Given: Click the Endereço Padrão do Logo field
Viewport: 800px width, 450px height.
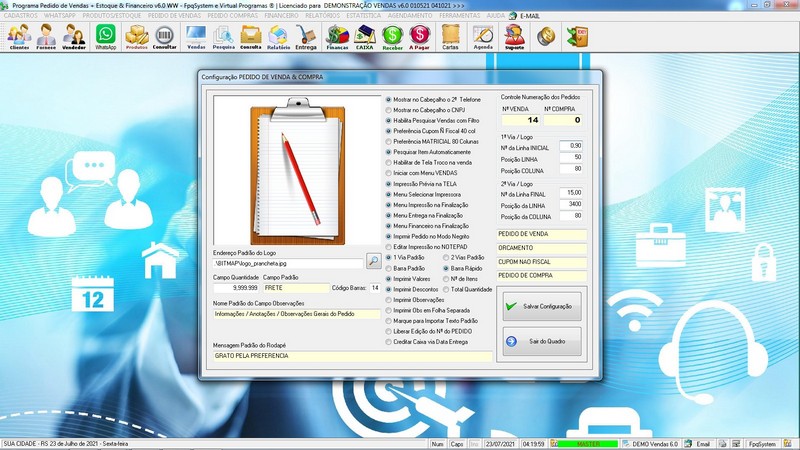Looking at the screenshot, I should 288,264.
